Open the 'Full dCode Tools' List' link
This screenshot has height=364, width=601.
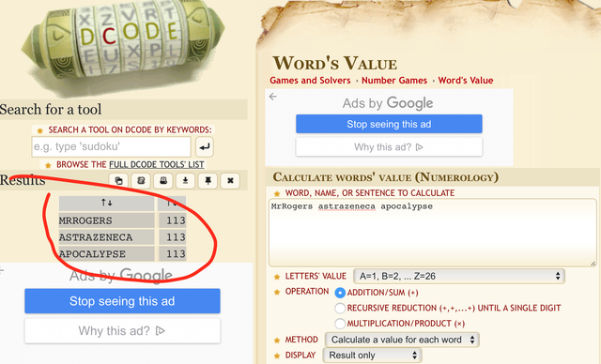coord(157,164)
